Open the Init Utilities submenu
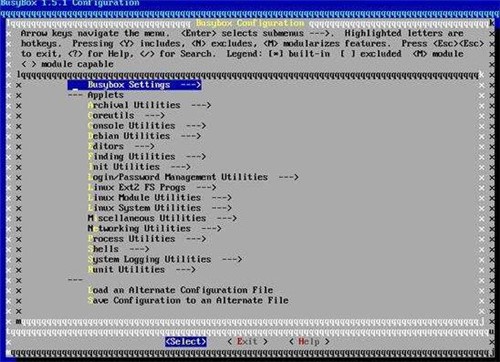 139,167
